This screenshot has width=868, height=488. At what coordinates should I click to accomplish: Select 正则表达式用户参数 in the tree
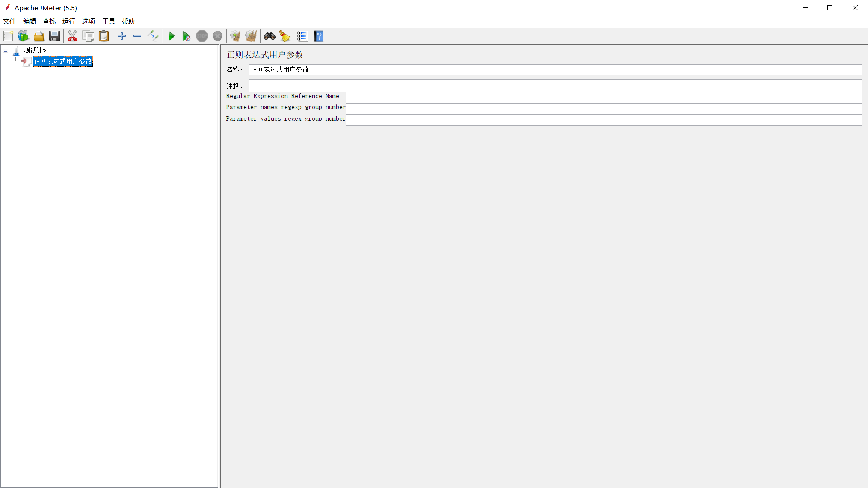63,61
